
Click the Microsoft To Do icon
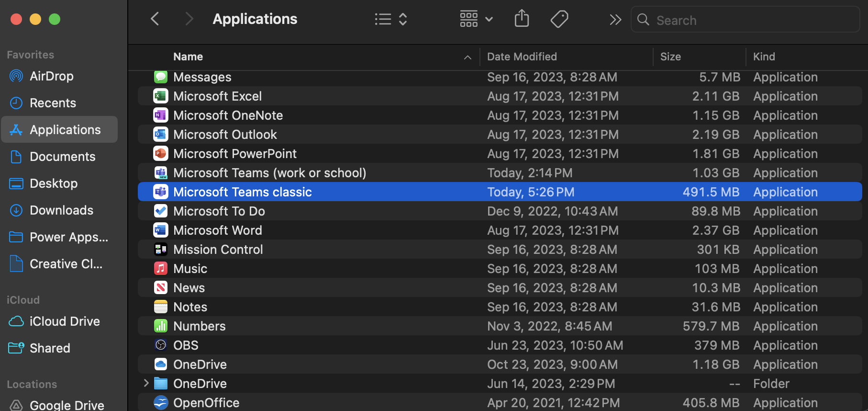pyautogui.click(x=161, y=211)
